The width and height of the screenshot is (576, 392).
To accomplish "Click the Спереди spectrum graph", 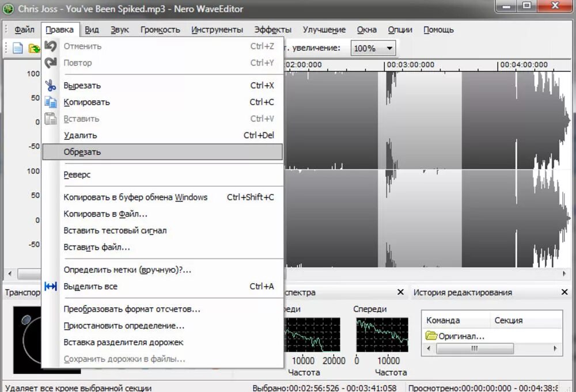I will point(382,335).
